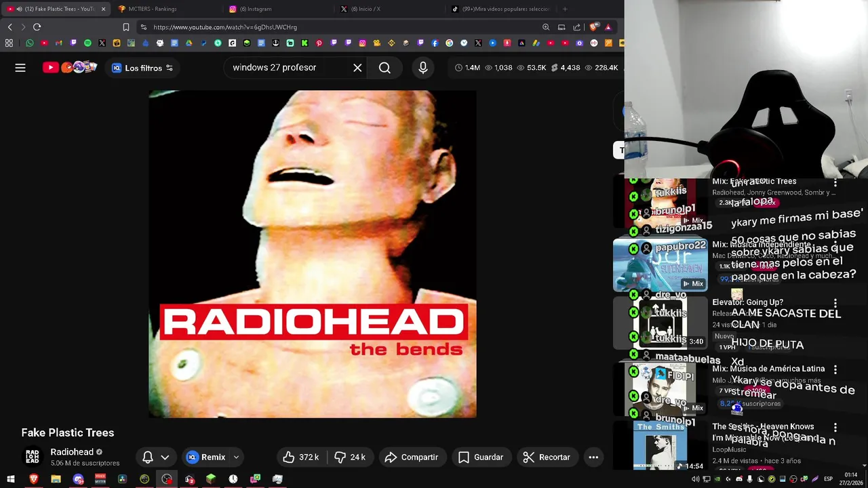Open the Spotify bookmark
Viewport: 868px width, 488px height.
87,43
